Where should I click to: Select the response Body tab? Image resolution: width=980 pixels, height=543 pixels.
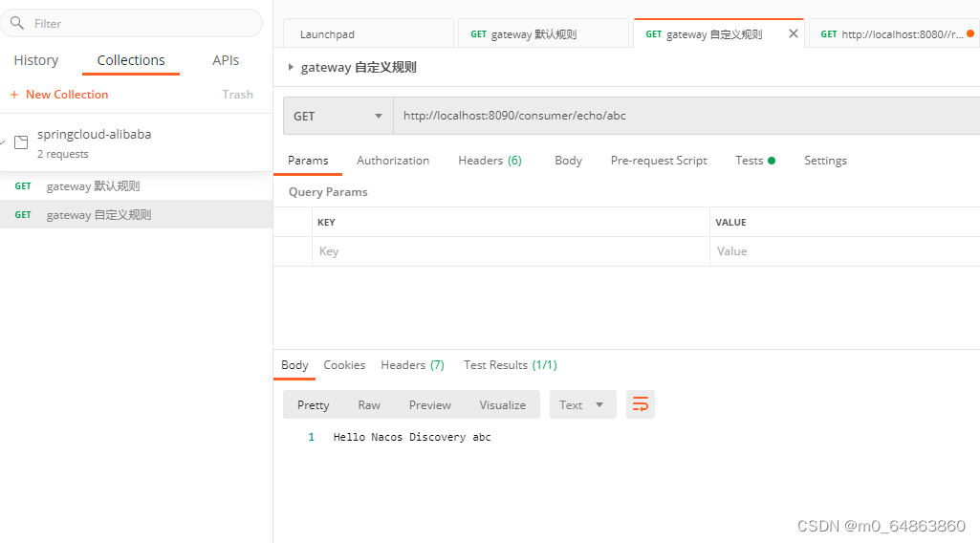294,365
